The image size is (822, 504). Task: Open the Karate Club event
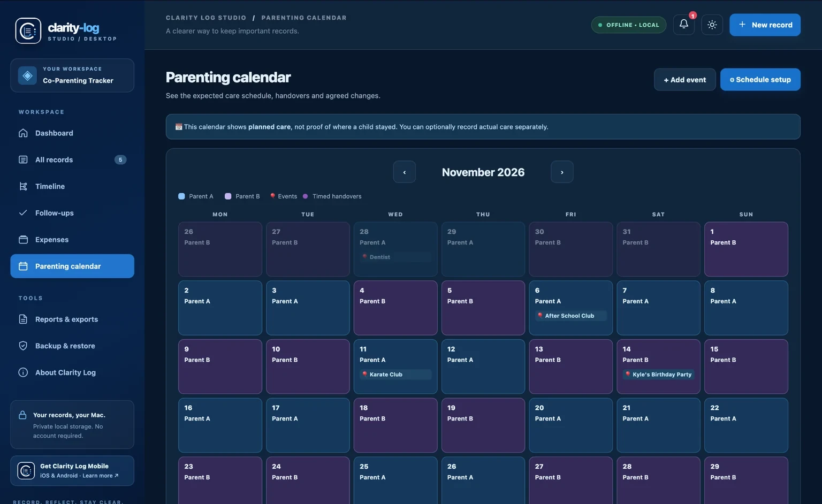pyautogui.click(x=395, y=375)
